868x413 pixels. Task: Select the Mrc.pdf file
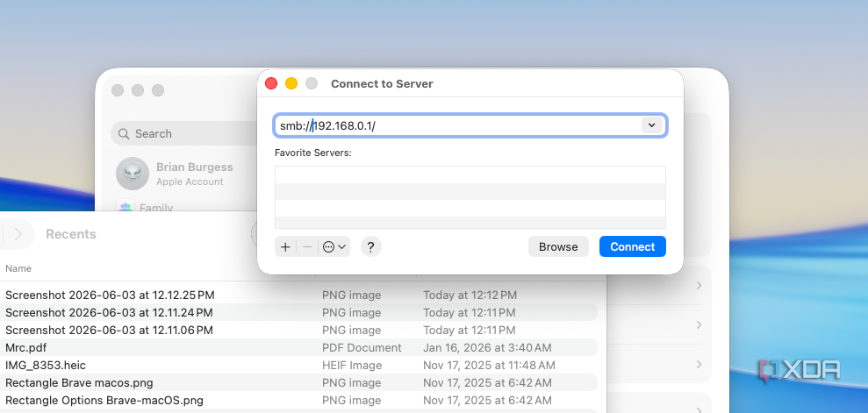tap(26, 348)
